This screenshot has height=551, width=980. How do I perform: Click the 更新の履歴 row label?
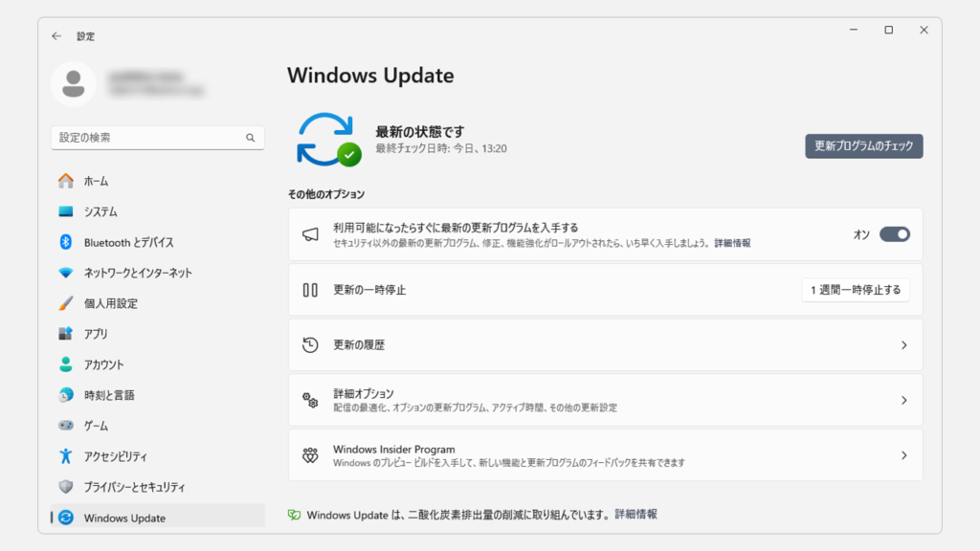tap(359, 344)
